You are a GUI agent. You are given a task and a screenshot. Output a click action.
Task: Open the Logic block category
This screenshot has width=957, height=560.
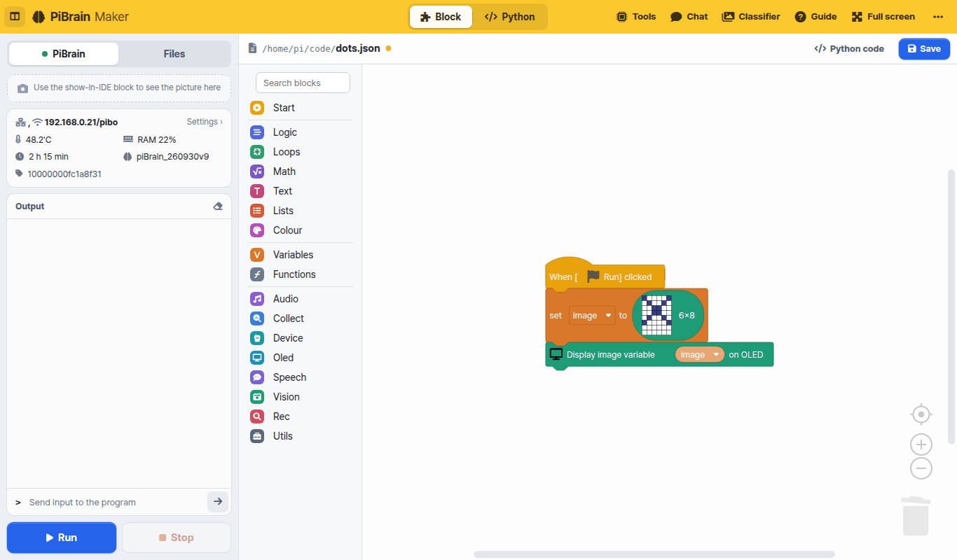(301, 132)
